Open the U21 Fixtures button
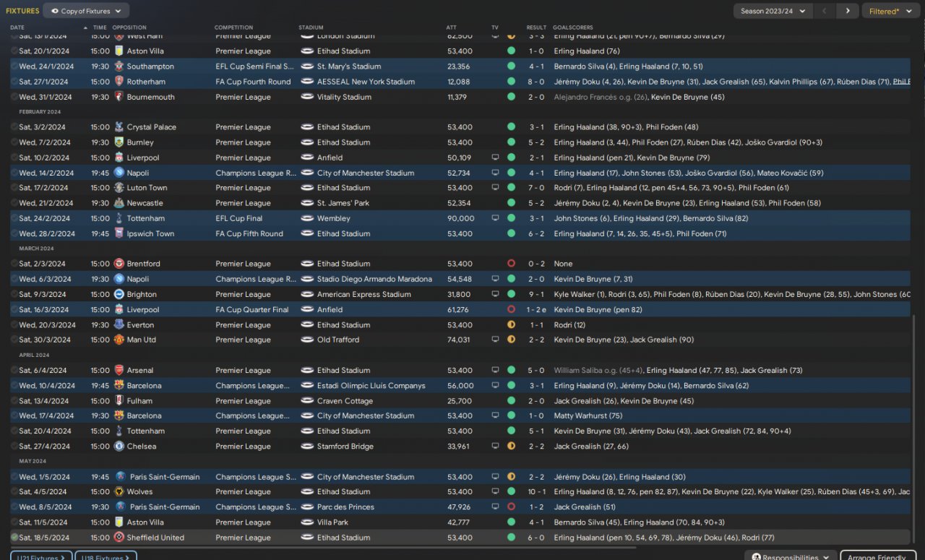This screenshot has width=925, height=560. coord(40,557)
